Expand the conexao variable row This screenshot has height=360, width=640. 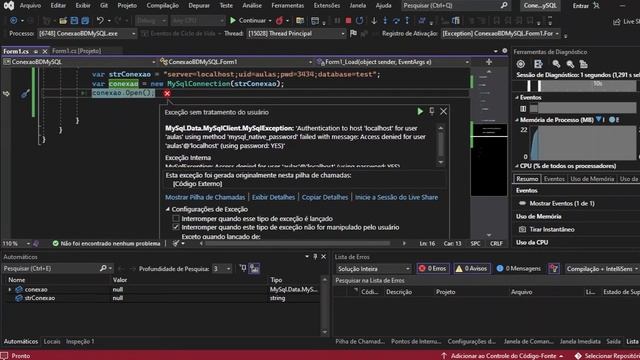[10, 289]
